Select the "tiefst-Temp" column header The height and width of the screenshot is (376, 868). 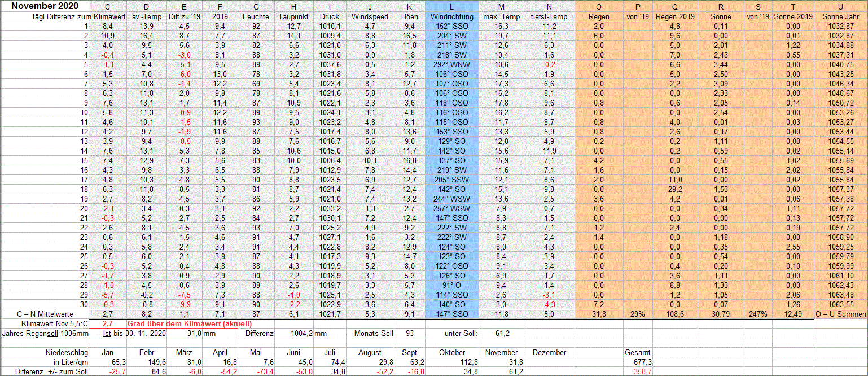click(549, 16)
